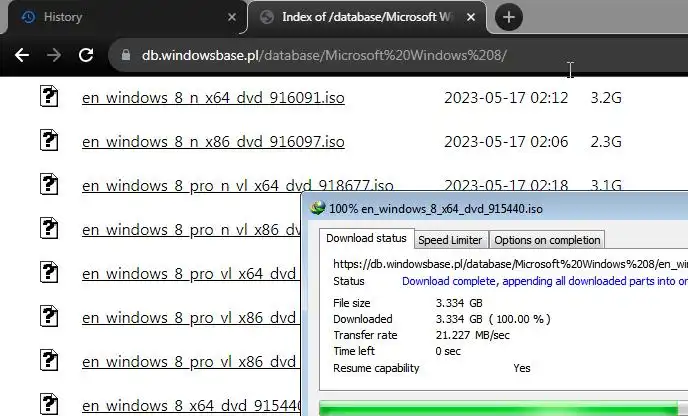This screenshot has height=416, width=688.
Task: Select the Index of /database tab
Action: pyautogui.click(x=367, y=17)
